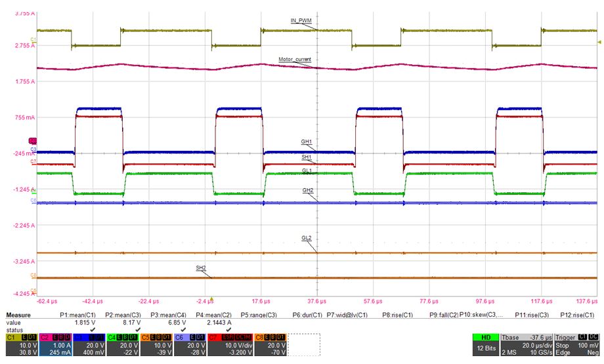The width and height of the screenshot is (604, 364).
Task: Click the Motor_current trace label
Action: [294, 60]
